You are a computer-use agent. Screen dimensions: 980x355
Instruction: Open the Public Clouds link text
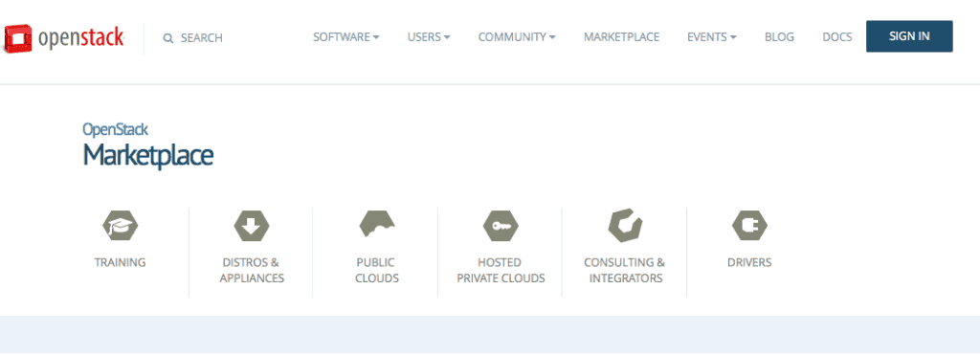377,270
